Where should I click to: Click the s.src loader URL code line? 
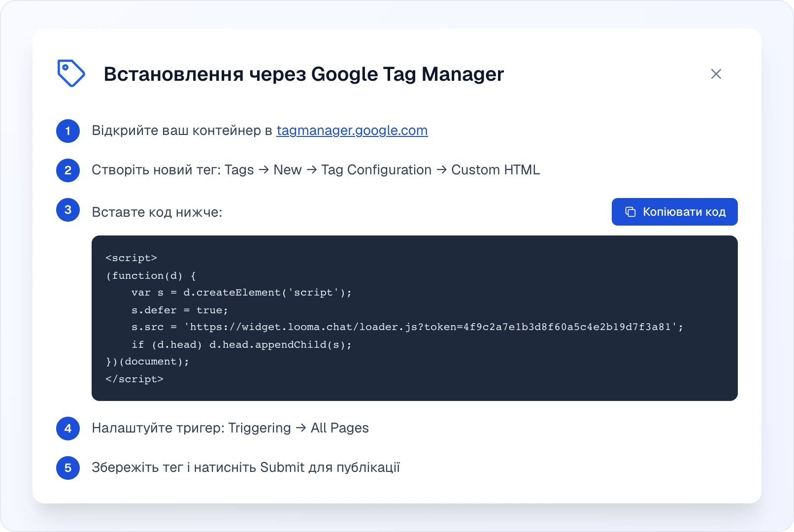[407, 327]
